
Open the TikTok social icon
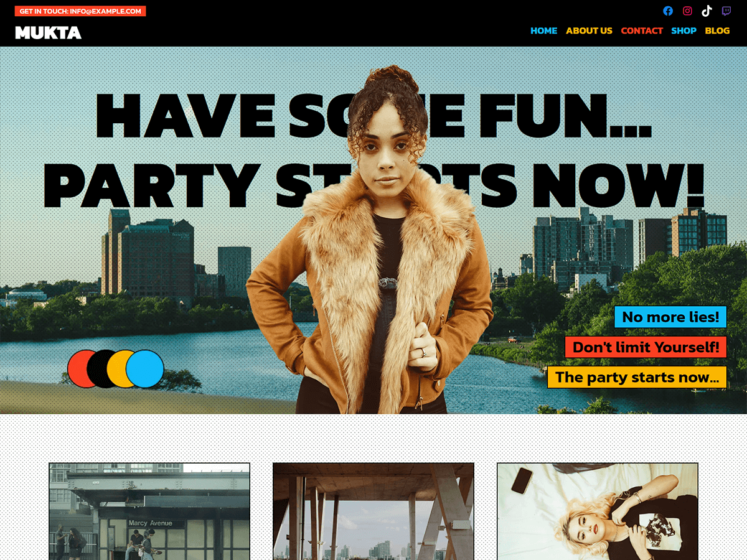(707, 11)
